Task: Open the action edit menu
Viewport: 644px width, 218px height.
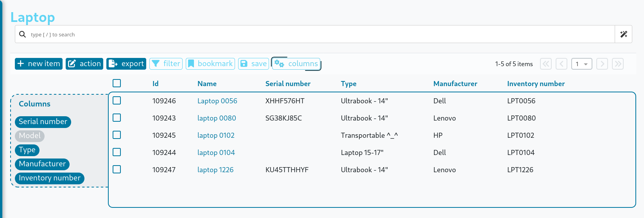Action: coord(84,64)
